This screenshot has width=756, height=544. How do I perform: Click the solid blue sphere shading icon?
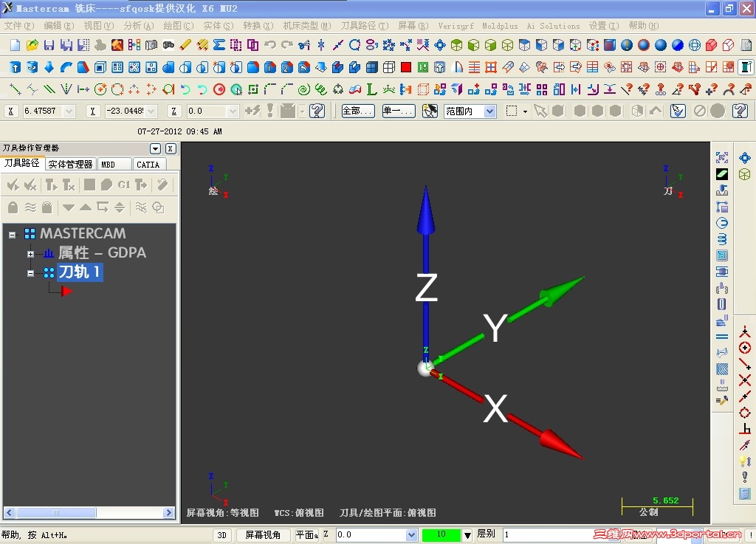click(661, 45)
